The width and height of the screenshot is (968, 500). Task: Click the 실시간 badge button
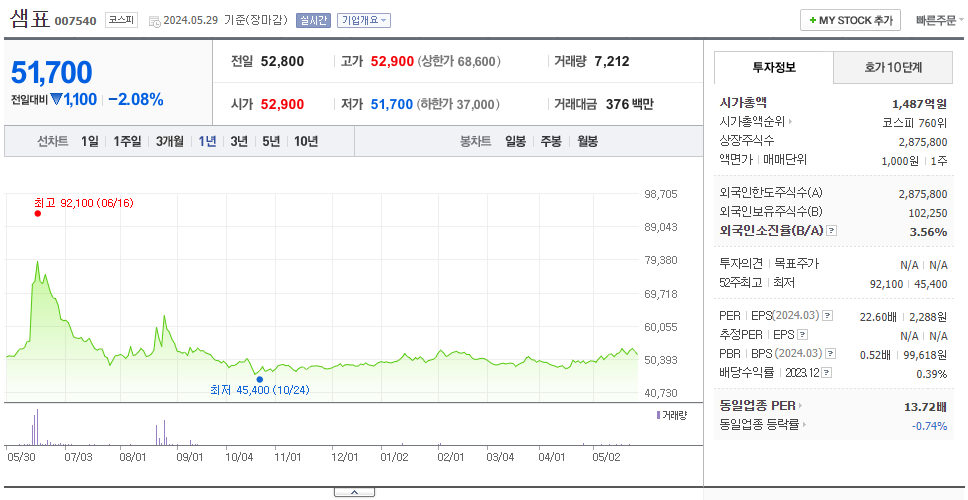coord(314,20)
